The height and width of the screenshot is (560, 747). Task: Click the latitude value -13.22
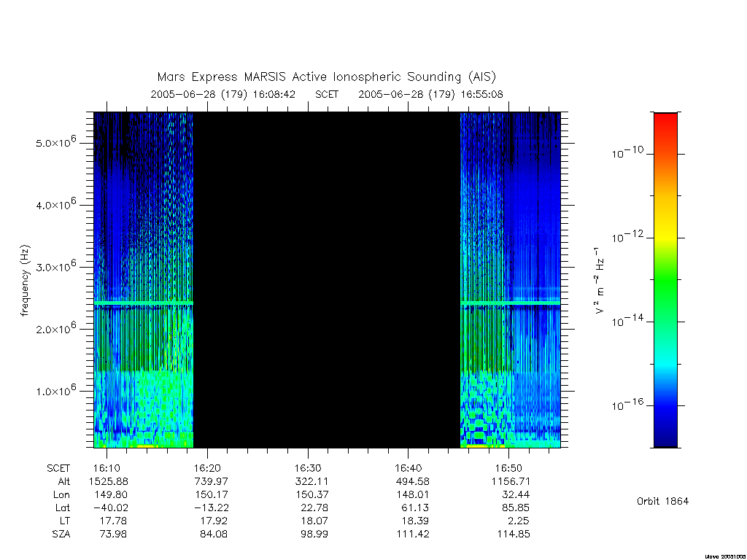point(211,507)
